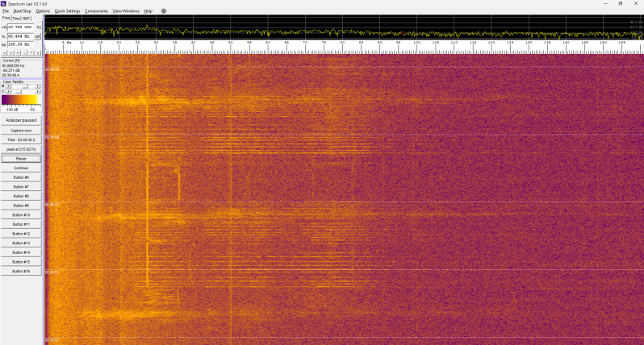The width and height of the screenshot is (644, 345).
Task: Click the 100 mark on frequency ruler
Action: pos(417,42)
